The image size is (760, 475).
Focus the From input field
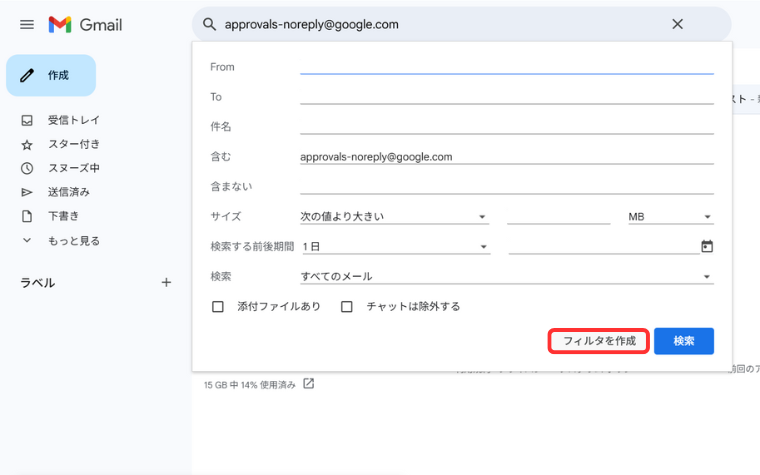(x=507, y=67)
